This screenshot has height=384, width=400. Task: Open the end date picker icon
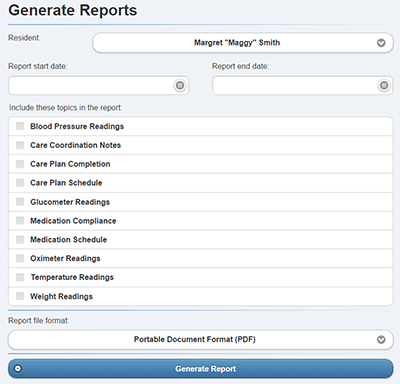click(384, 85)
